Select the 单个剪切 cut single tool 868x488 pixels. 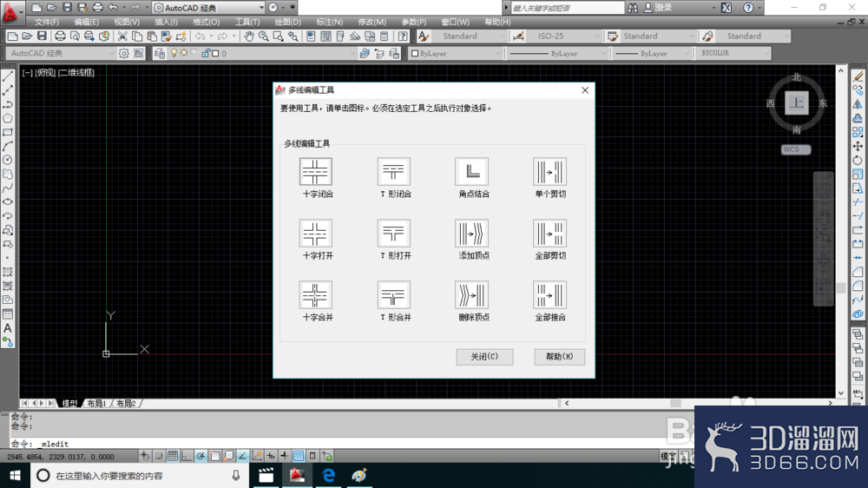tap(549, 172)
